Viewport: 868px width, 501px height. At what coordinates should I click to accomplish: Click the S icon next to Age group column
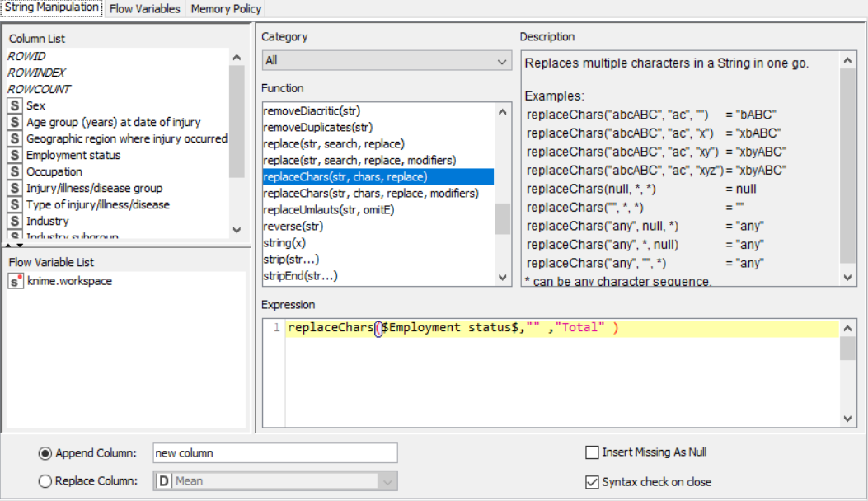point(14,122)
